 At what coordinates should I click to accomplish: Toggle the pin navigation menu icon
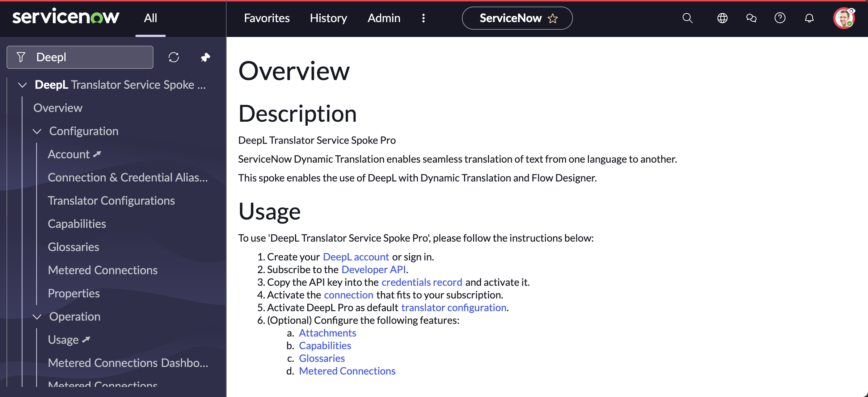pyautogui.click(x=206, y=57)
